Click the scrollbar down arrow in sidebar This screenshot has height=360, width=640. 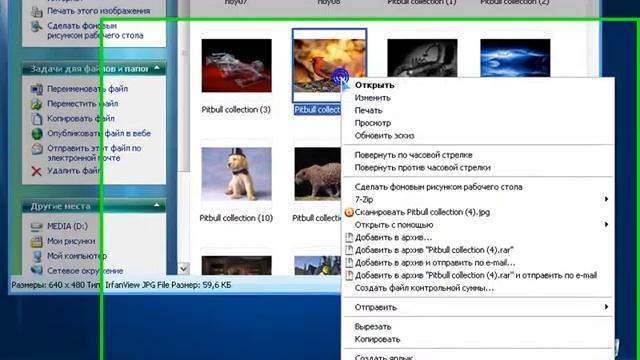(184, 269)
